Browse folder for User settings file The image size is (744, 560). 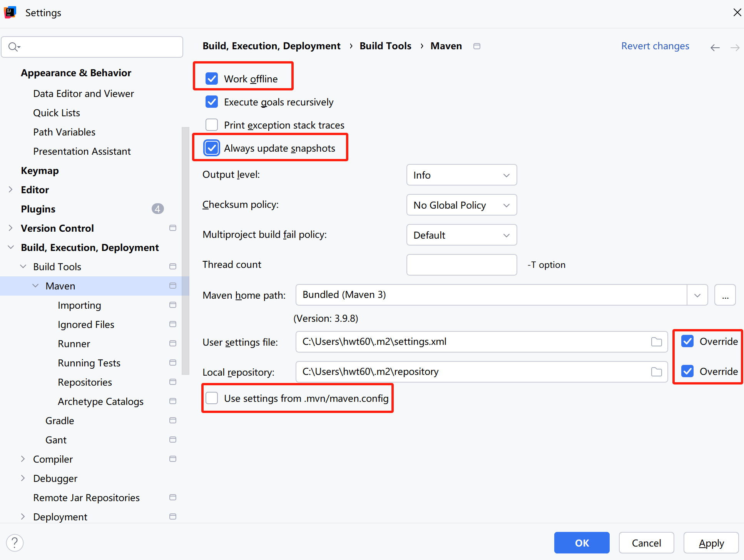[657, 342]
